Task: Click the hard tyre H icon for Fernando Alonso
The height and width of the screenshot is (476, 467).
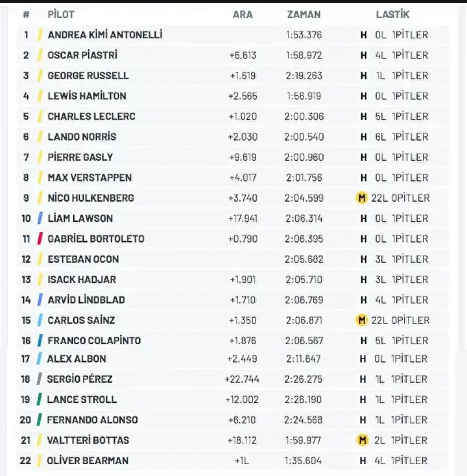Action: [x=363, y=420]
